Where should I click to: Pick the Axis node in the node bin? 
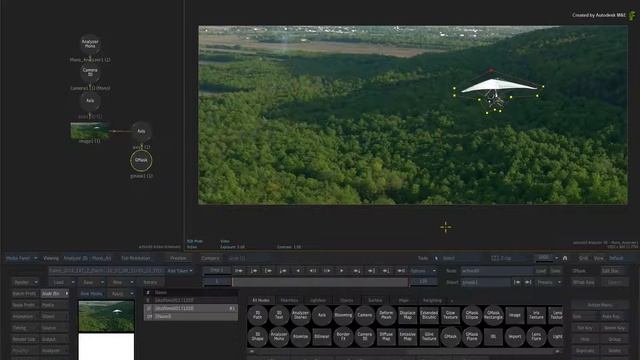(x=322, y=315)
